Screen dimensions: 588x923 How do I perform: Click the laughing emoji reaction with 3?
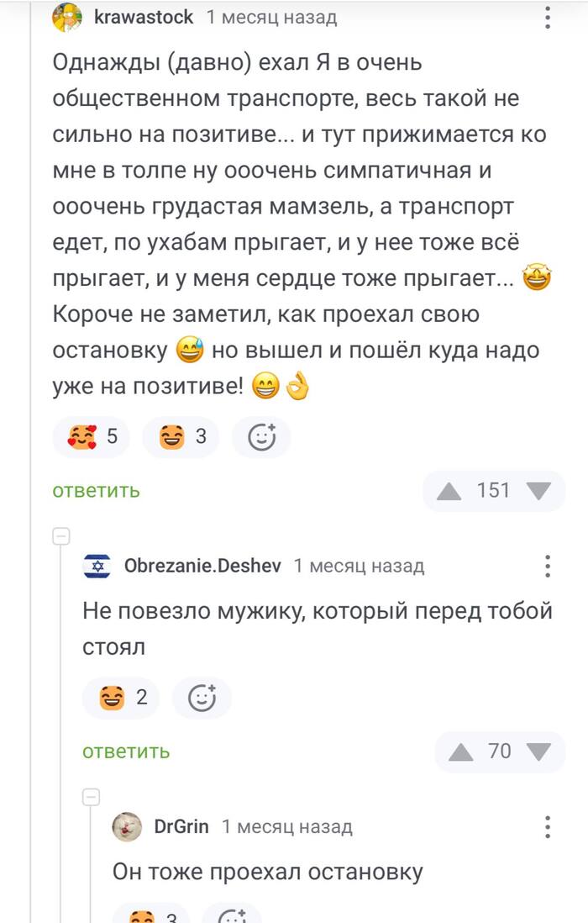coord(179,436)
